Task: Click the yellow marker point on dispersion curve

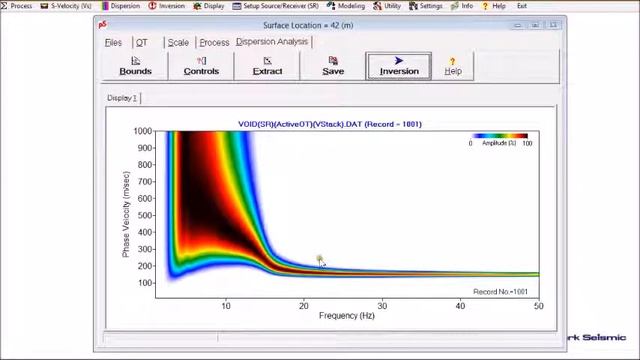Action: click(x=319, y=258)
